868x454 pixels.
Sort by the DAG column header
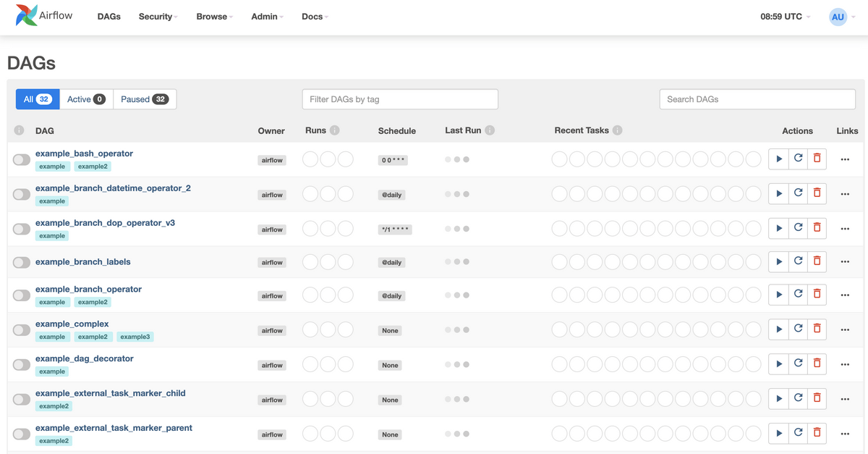click(45, 131)
